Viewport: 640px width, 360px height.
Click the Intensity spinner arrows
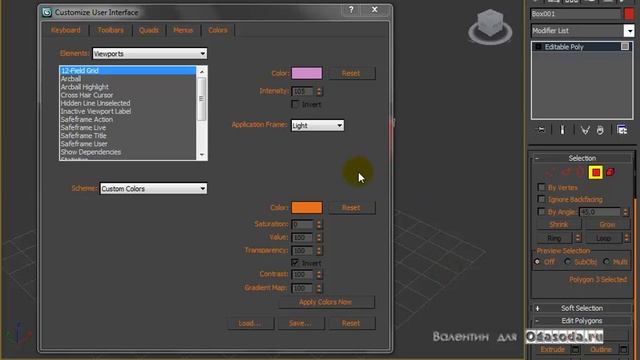[319, 91]
